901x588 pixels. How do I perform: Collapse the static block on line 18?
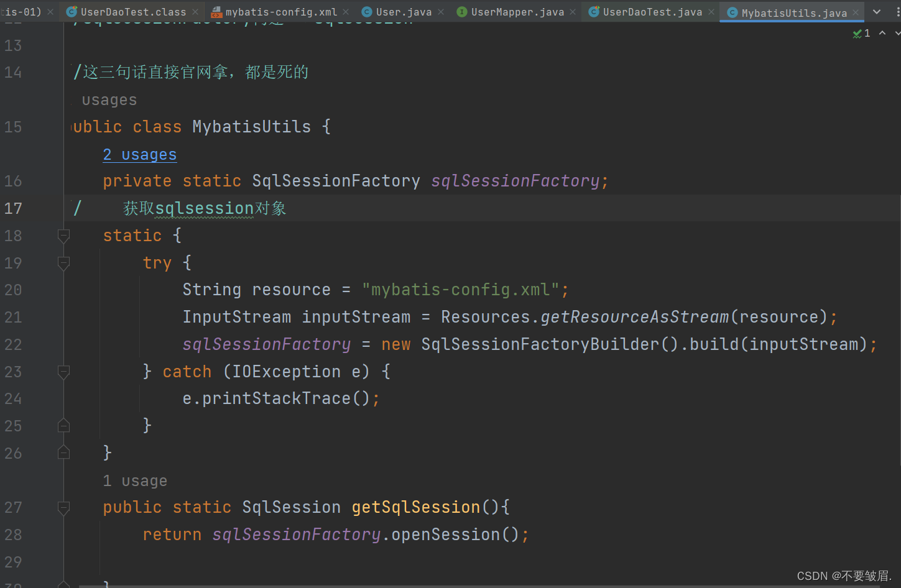(63, 236)
